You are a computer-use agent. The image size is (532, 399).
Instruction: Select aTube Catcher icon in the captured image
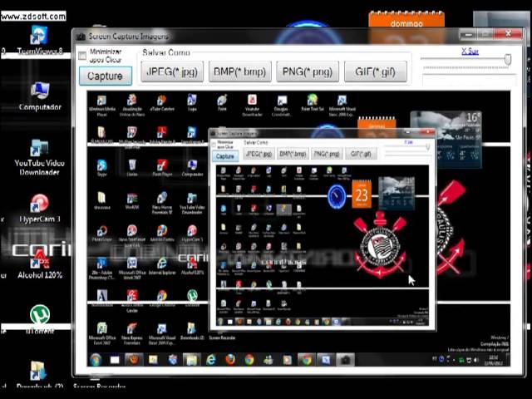(x=162, y=103)
